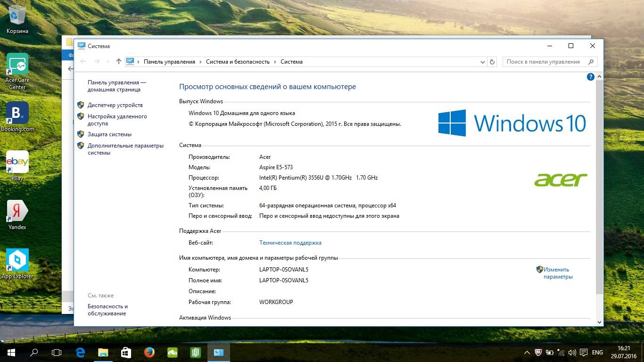Screen dimensions: 644x362
Task: Open the Booking.com desktop shortcut
Action: click(17, 117)
